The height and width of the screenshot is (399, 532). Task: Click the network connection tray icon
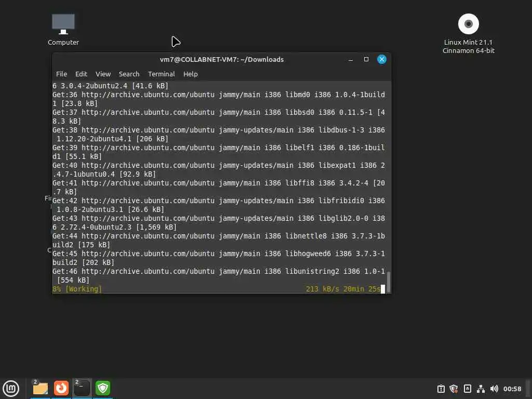[481, 389]
